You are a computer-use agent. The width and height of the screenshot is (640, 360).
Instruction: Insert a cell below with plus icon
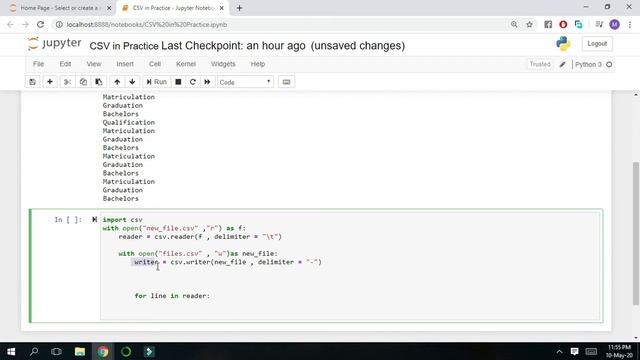coord(50,82)
